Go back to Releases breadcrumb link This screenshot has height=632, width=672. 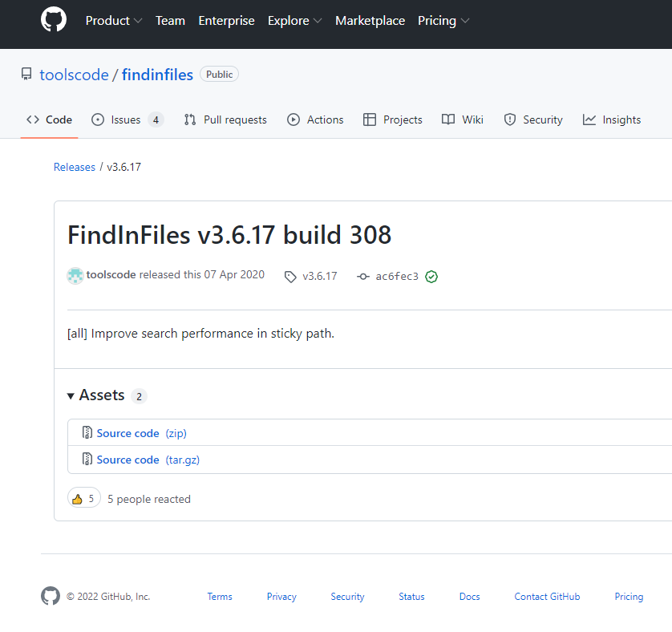click(74, 167)
